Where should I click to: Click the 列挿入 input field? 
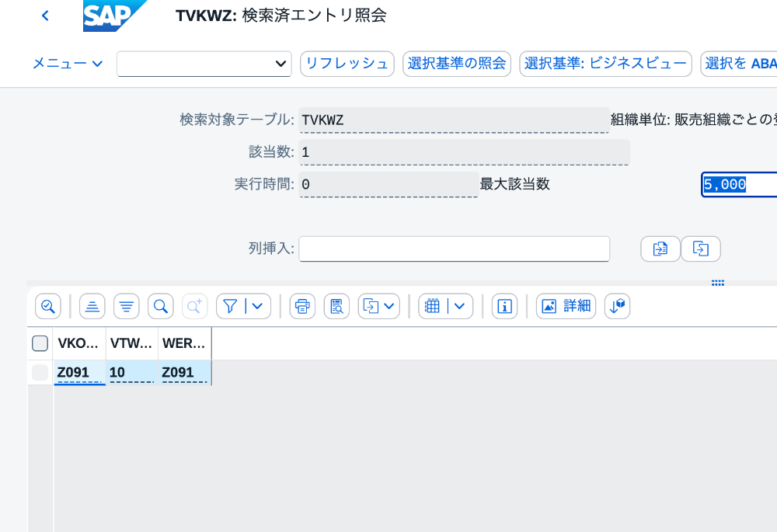tap(454, 249)
